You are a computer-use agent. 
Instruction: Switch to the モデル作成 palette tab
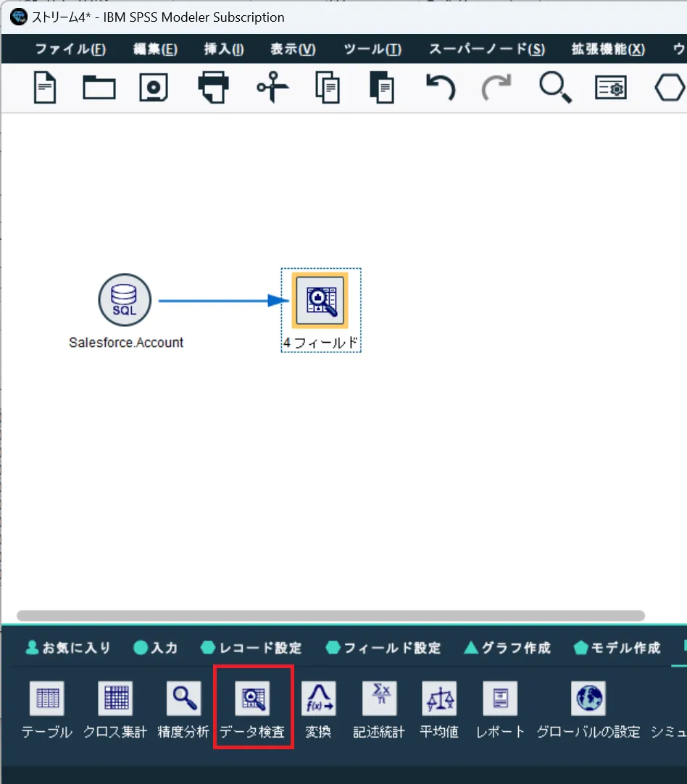(617, 648)
